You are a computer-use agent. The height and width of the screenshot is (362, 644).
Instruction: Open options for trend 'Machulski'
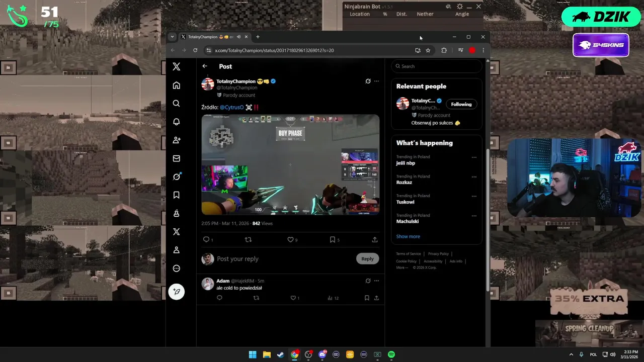click(474, 216)
